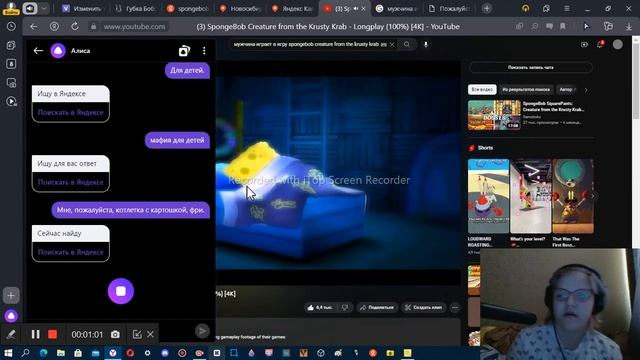Click the 'Поделиться' share button
The height and width of the screenshot is (360, 640).
(377, 307)
